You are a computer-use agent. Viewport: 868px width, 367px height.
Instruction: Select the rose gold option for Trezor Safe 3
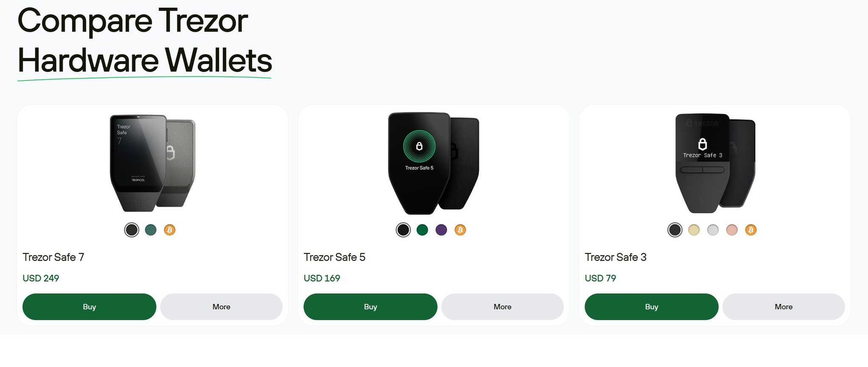[x=732, y=230]
